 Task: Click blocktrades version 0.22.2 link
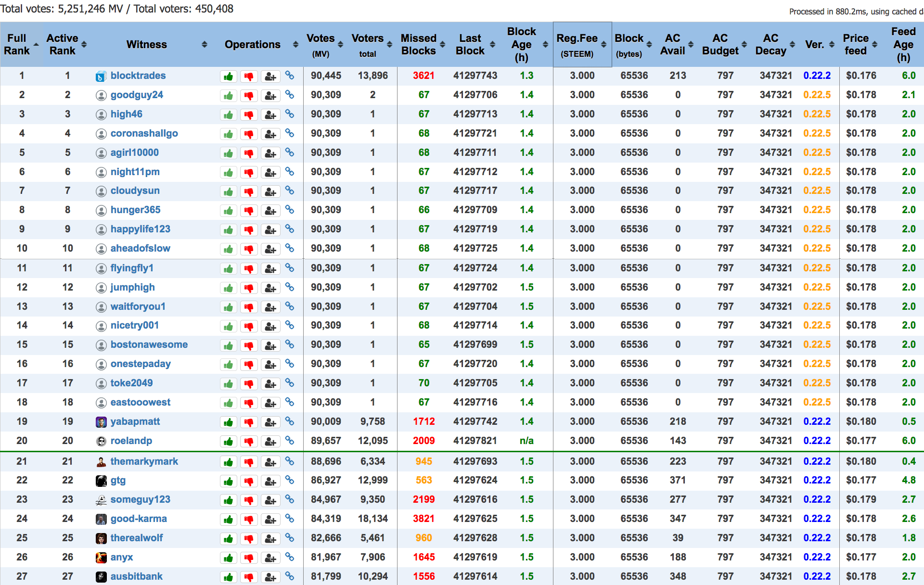click(x=817, y=76)
